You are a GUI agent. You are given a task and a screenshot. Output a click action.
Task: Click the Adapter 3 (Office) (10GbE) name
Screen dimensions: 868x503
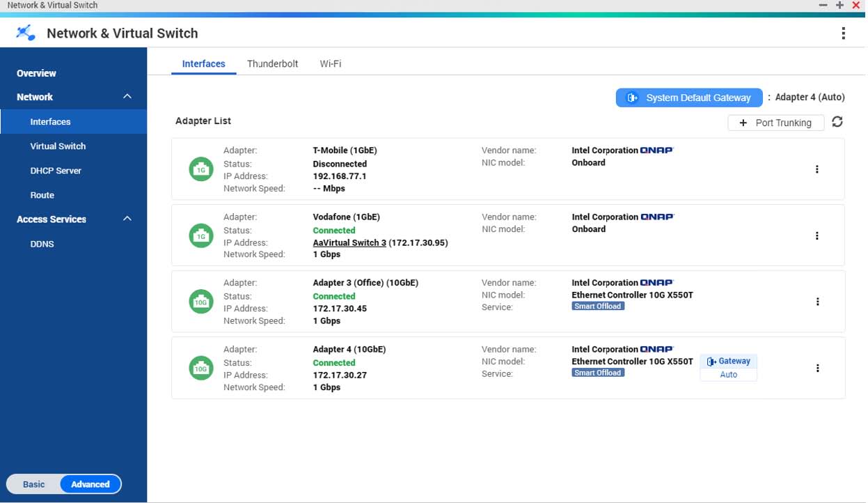[365, 283]
